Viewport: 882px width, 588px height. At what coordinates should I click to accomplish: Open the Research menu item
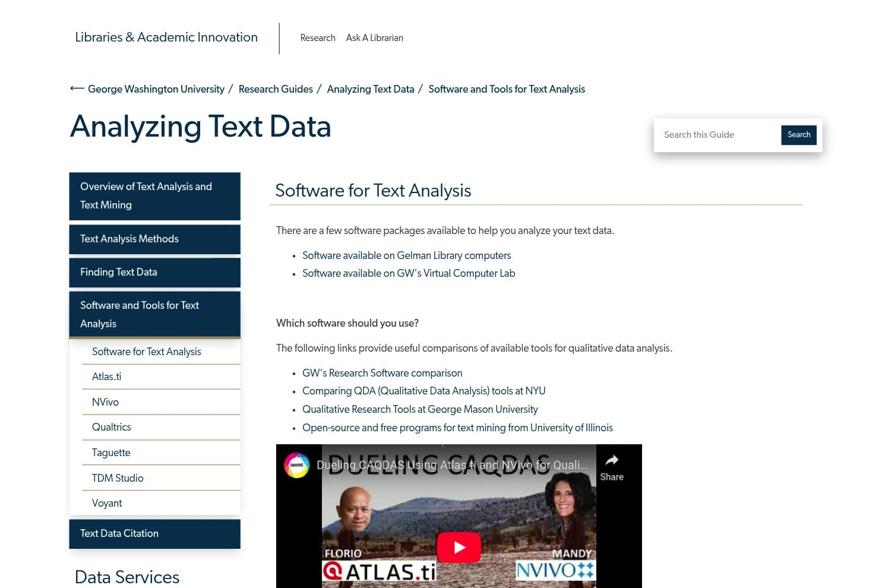pyautogui.click(x=318, y=38)
